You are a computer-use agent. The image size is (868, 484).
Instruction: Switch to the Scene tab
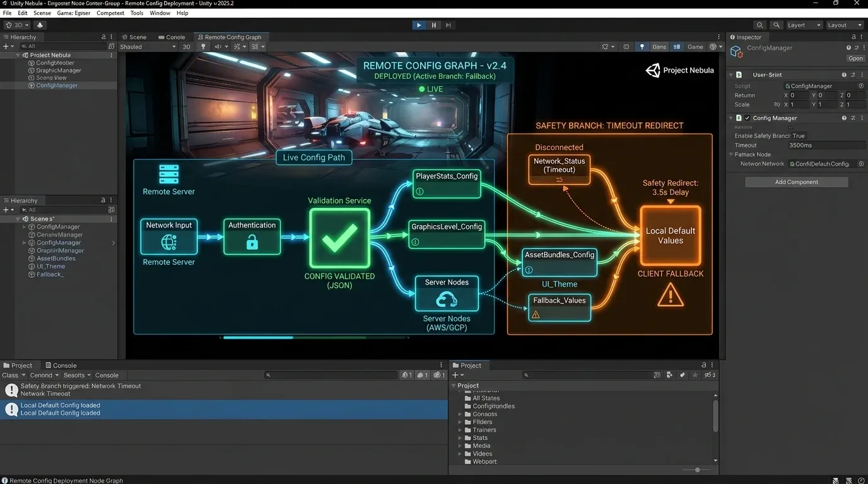click(134, 37)
